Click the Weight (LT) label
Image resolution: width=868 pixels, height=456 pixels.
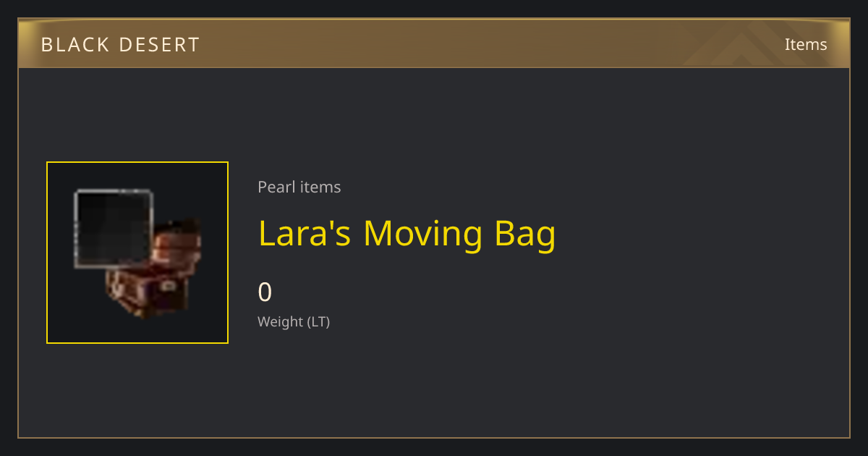click(294, 321)
